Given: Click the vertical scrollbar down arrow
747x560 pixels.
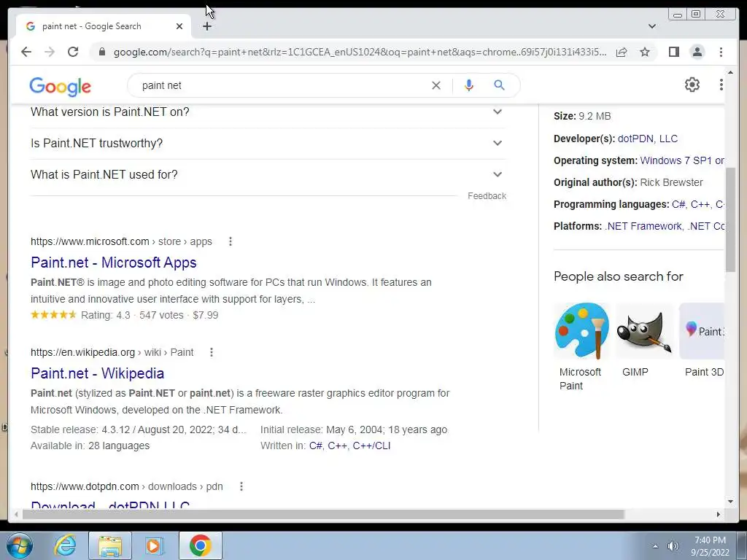Looking at the screenshot, I should tap(730, 501).
